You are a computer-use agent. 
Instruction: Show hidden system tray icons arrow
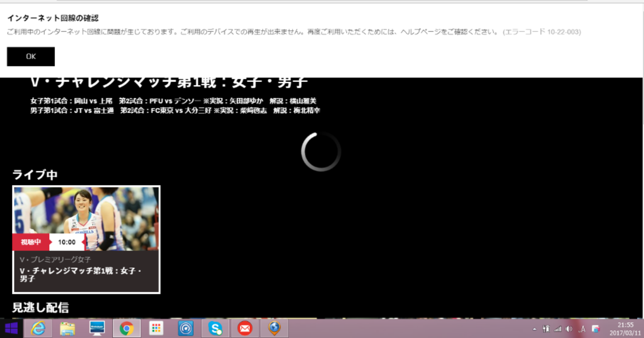click(535, 329)
